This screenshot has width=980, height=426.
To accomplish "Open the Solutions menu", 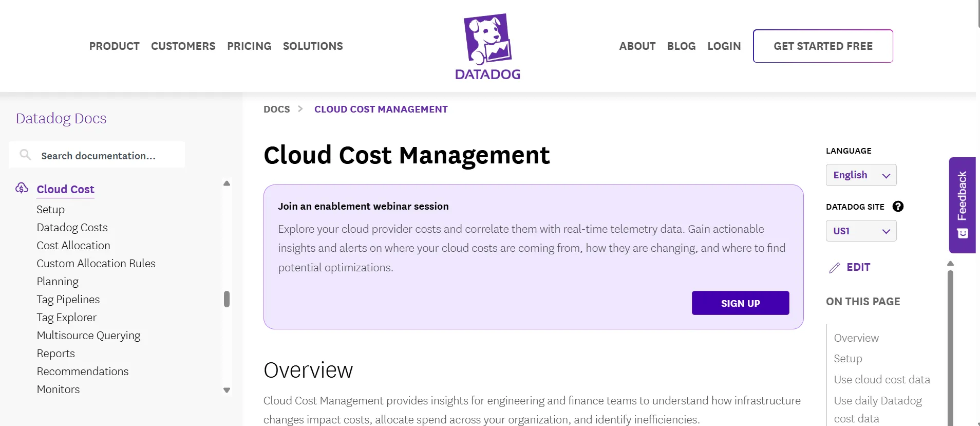I will 313,46.
